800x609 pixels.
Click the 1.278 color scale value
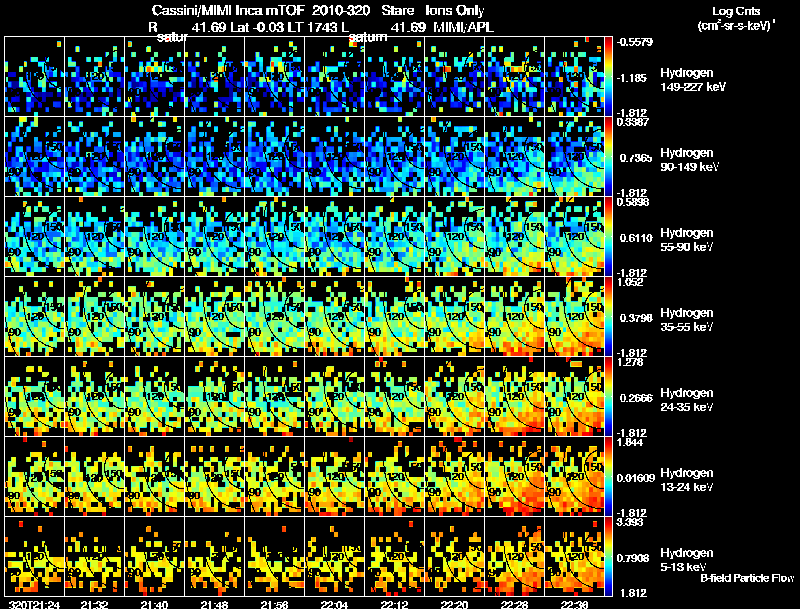[630, 362]
